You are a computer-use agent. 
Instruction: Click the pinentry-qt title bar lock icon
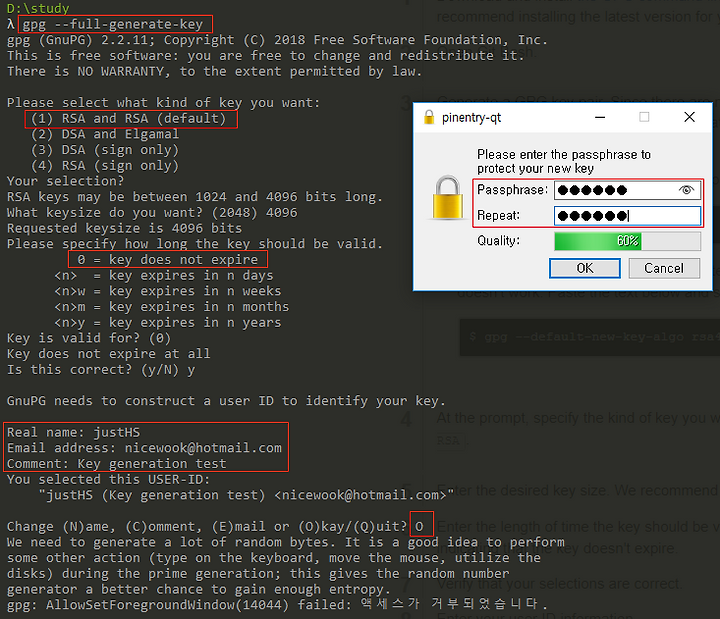(429, 118)
